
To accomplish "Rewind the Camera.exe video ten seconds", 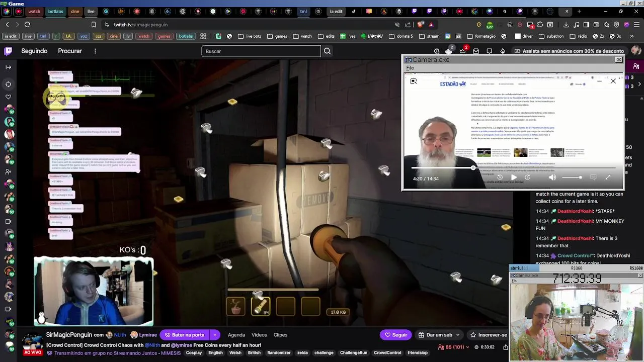I will coord(500,177).
